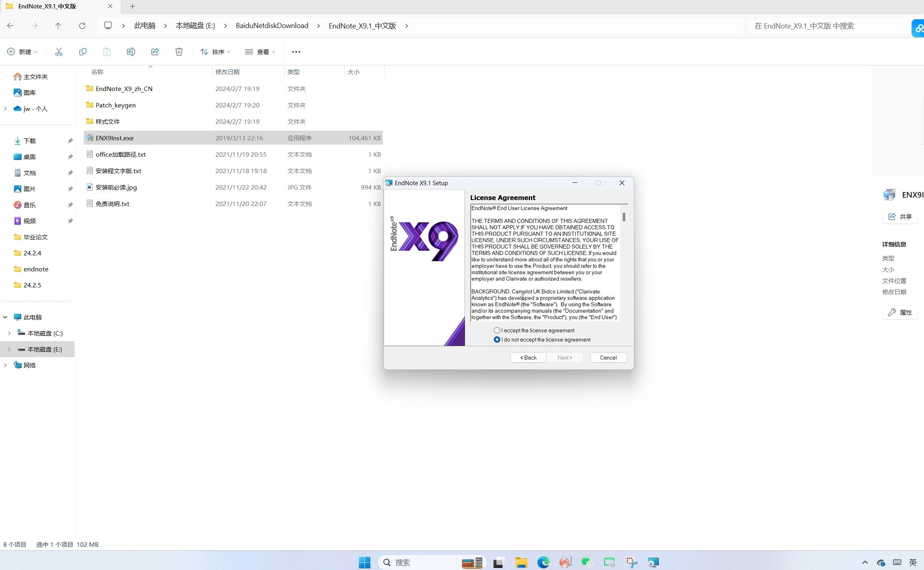Click the 本地磁盘 (E:) breadcrumb segment

click(195, 26)
